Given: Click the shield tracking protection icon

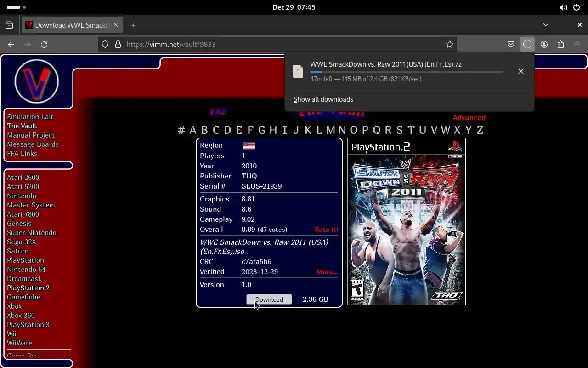Looking at the screenshot, I should [x=105, y=44].
